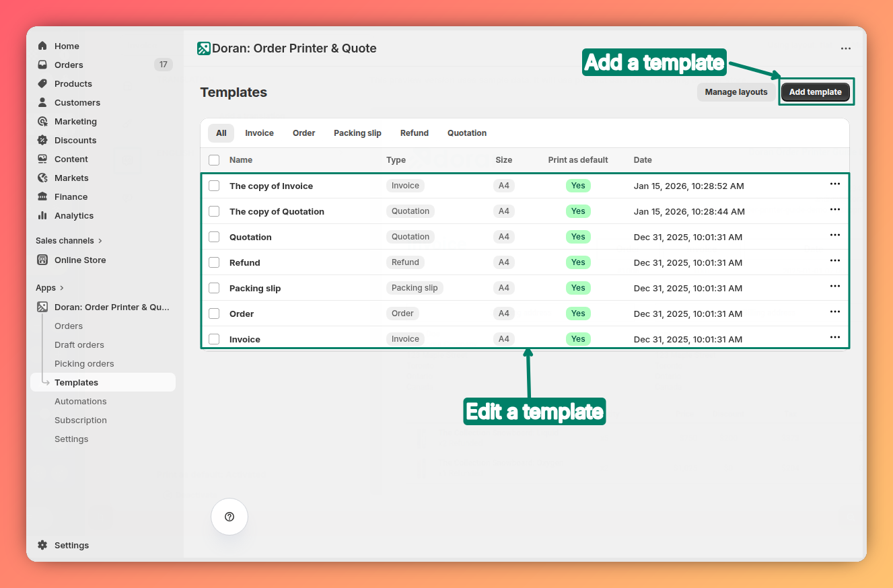Click the Markets globe icon
893x588 pixels.
(42, 178)
